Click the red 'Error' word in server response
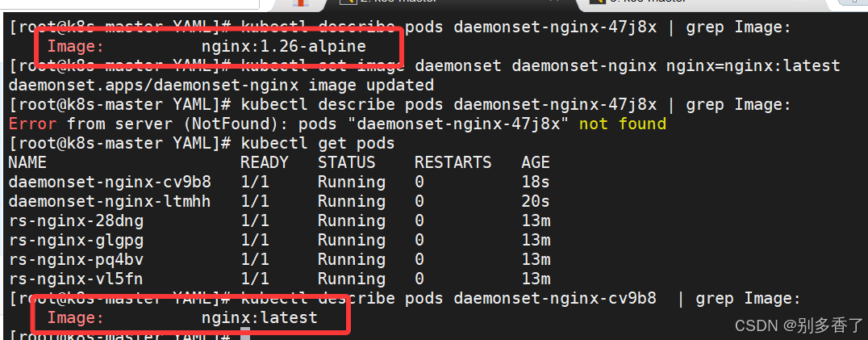 point(32,124)
